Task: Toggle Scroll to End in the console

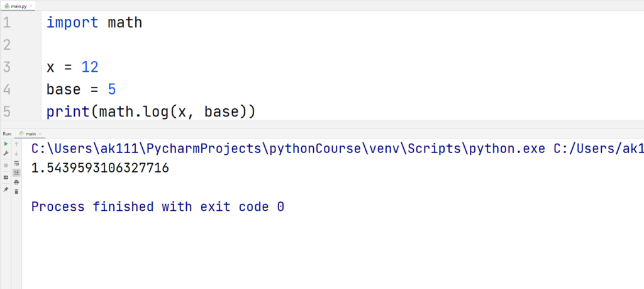Action: [x=16, y=173]
